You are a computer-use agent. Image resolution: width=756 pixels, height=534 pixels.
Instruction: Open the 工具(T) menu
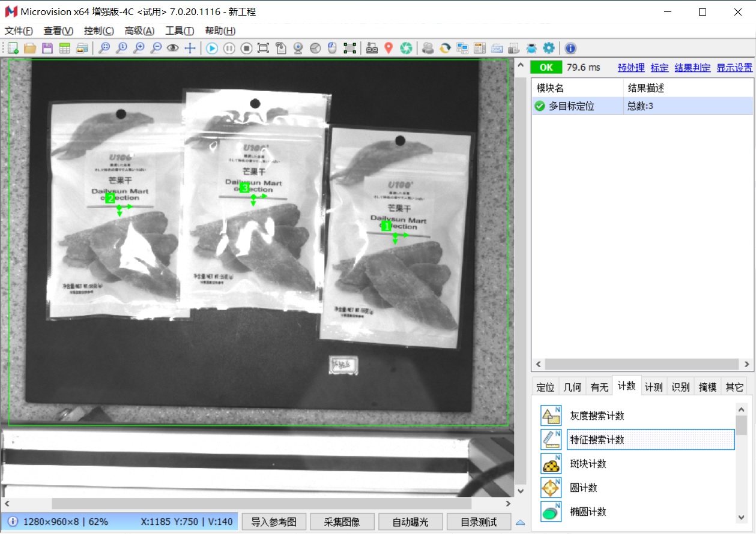coord(180,31)
